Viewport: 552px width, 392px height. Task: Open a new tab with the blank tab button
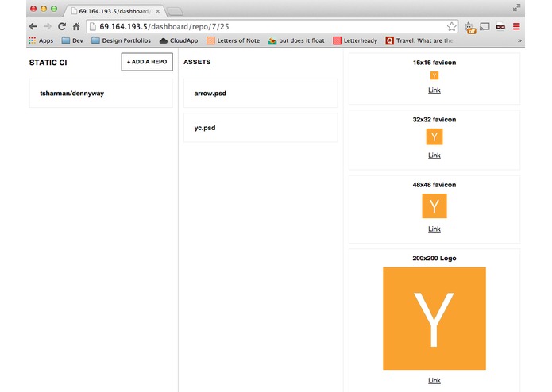pyautogui.click(x=175, y=12)
